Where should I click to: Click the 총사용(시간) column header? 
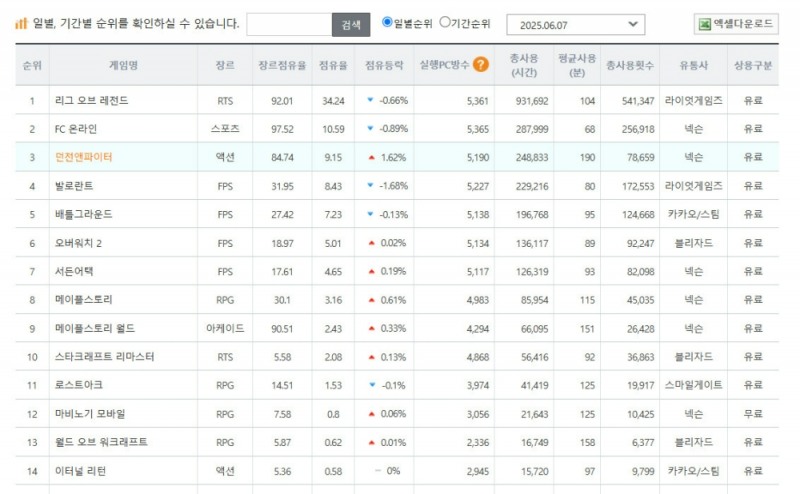[524, 65]
